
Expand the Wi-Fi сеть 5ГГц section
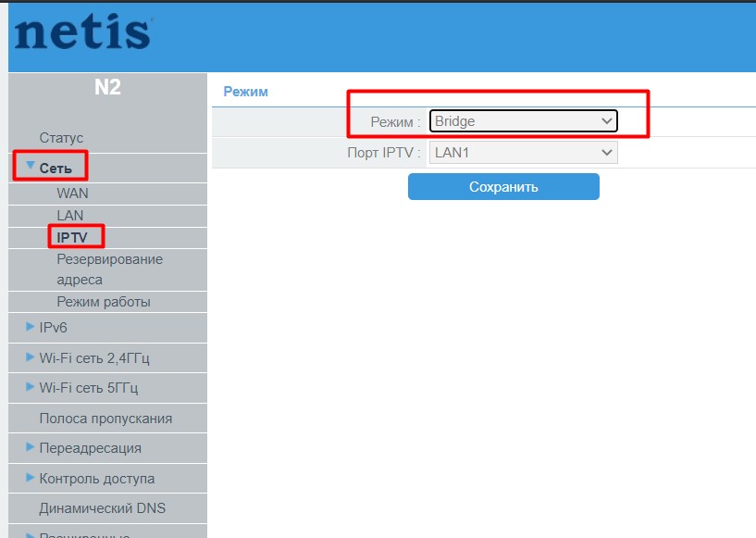tap(76, 387)
